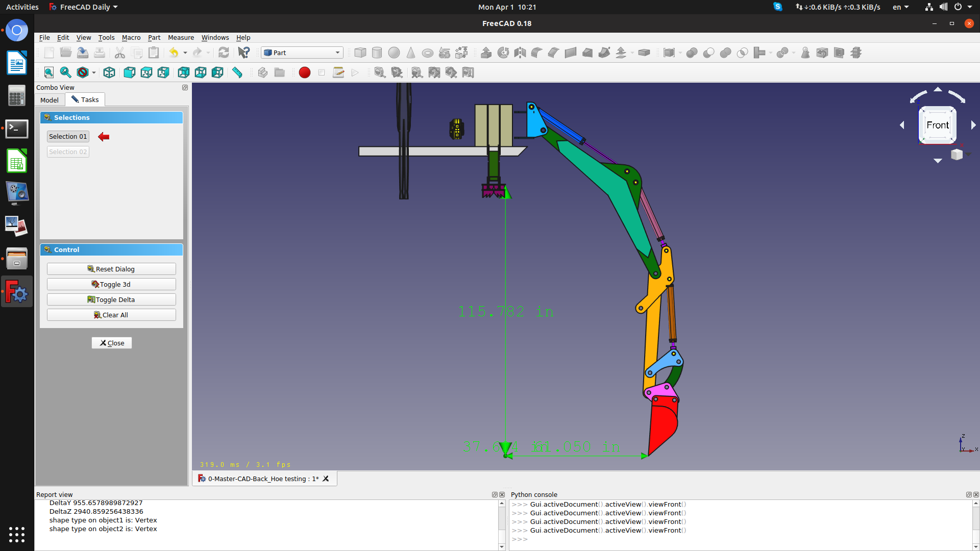Viewport: 980px width, 551px height.
Task: Click the Fit All view icon
Action: point(48,72)
